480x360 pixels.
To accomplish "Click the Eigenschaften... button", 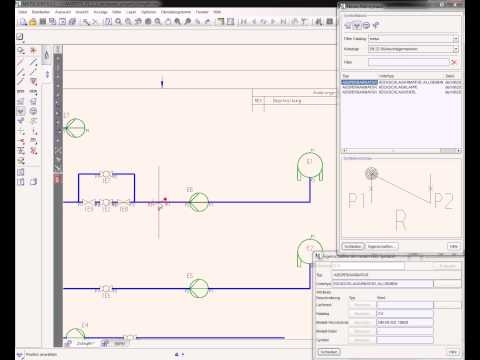I will [382, 246].
